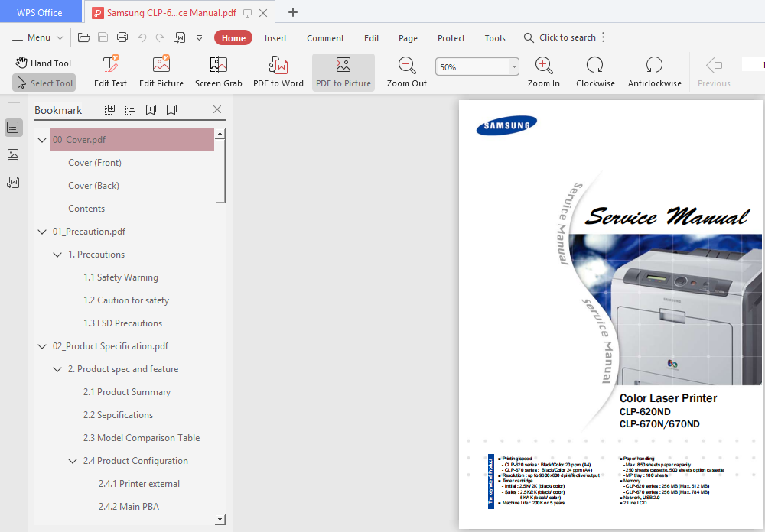This screenshot has width=765, height=532.
Task: Open the zoom percentage dropdown arrow
Action: [x=514, y=66]
